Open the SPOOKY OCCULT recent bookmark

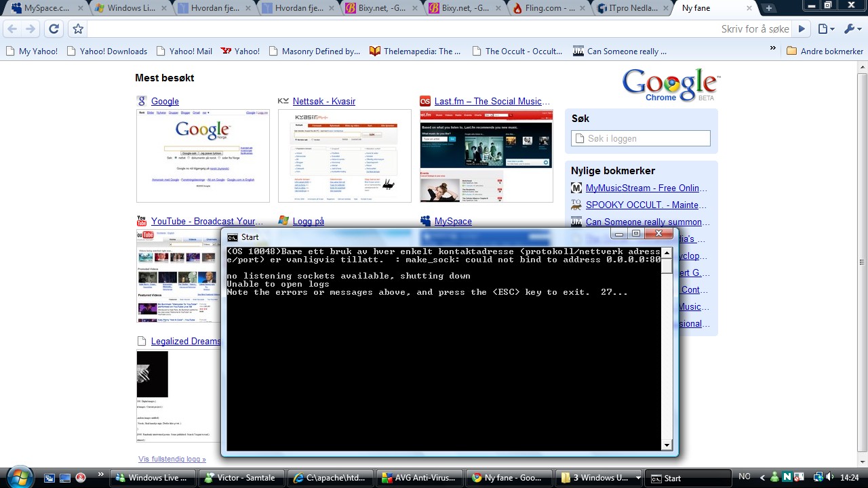pos(646,205)
